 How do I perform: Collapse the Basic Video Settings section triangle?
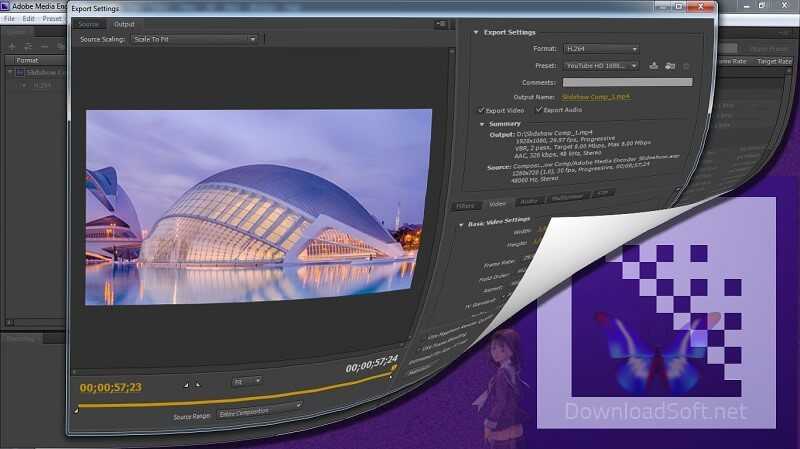coord(461,224)
